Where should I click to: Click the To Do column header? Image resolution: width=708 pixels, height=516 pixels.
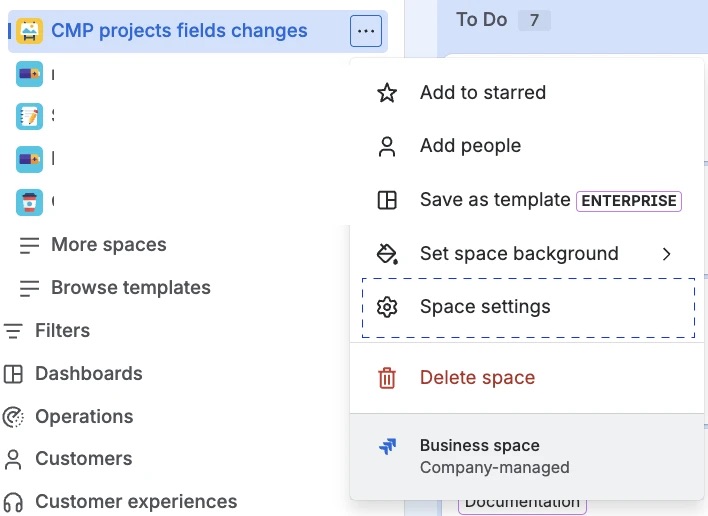click(481, 20)
